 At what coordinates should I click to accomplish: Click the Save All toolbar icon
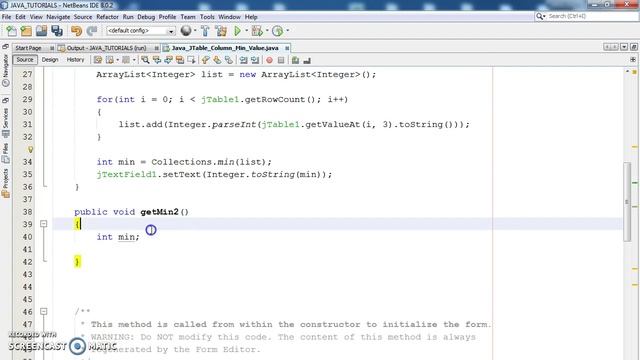57,31
